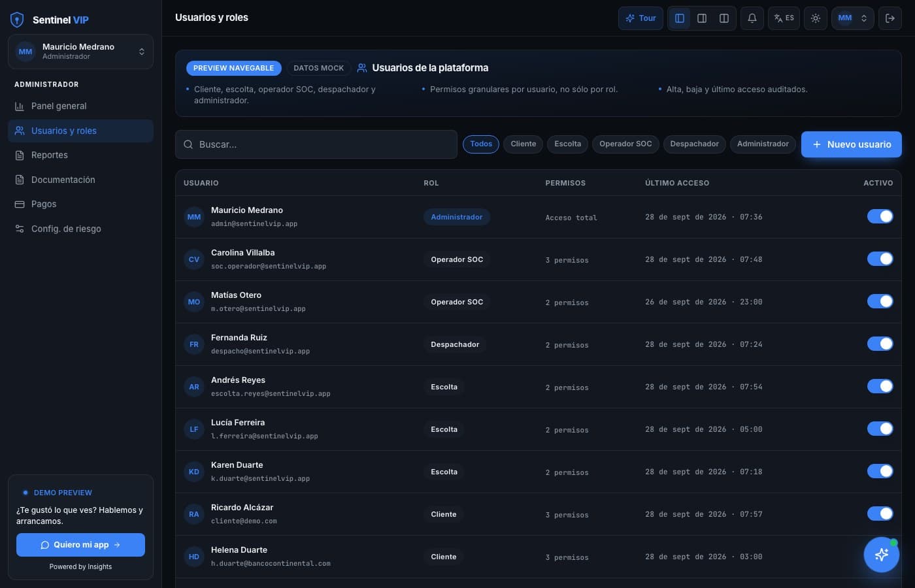915x588 pixels.
Task: Open Config. de riesgo in sidebar
Action: click(80, 229)
